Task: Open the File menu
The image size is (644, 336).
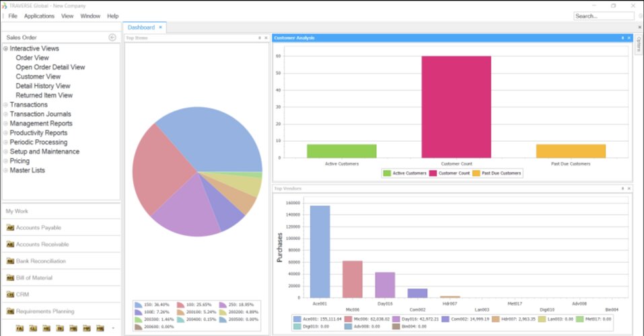Action: click(x=13, y=16)
